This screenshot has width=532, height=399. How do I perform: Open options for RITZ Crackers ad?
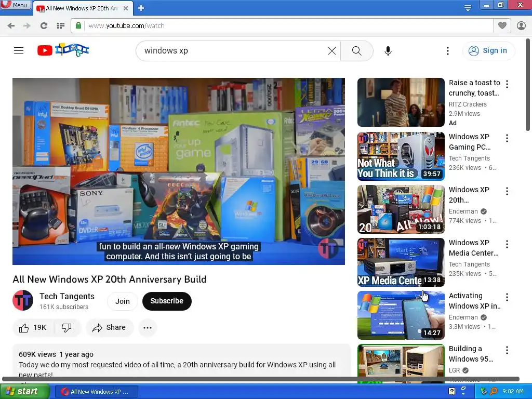(507, 84)
